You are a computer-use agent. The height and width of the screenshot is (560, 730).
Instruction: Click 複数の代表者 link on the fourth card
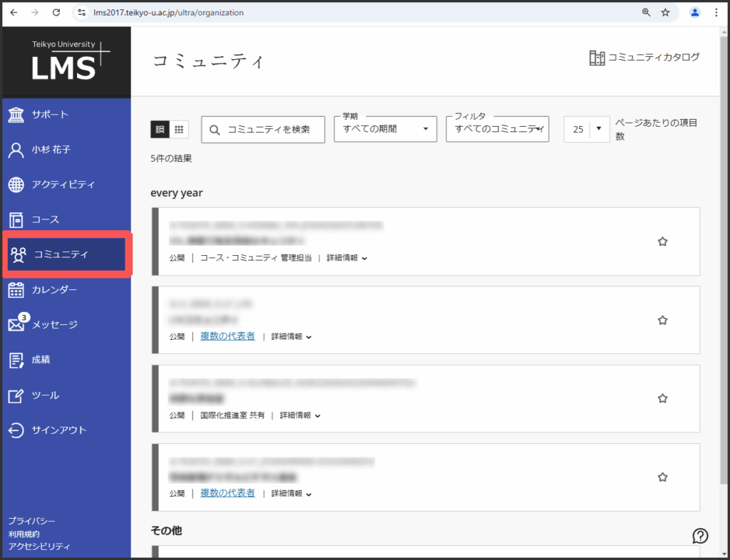point(227,492)
